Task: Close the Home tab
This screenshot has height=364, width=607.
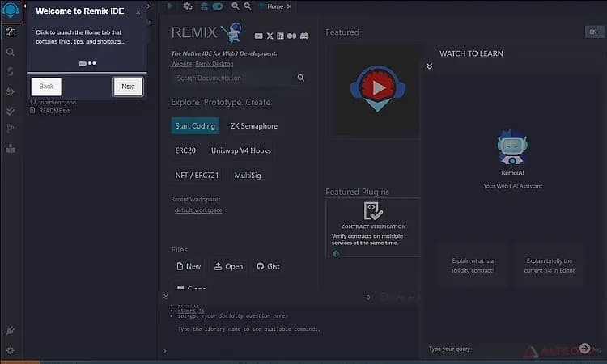Action: coord(289,6)
